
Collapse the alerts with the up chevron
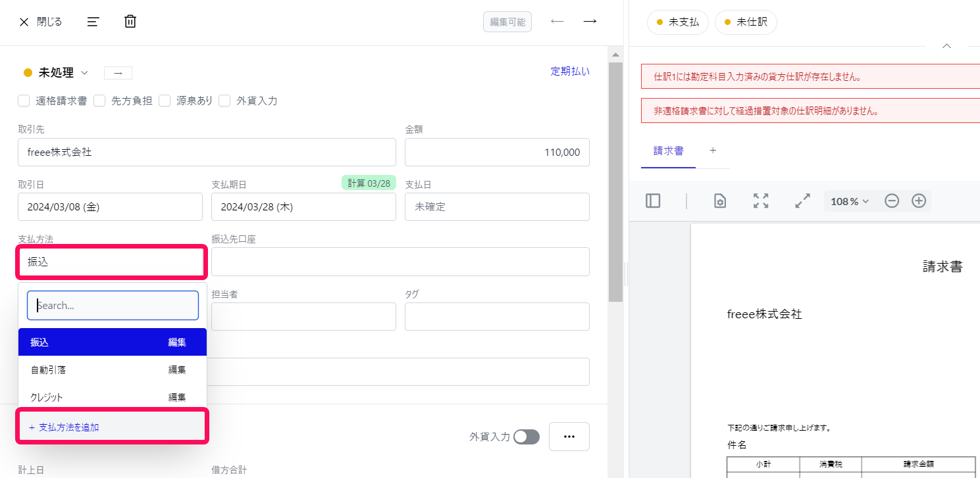coord(946,46)
